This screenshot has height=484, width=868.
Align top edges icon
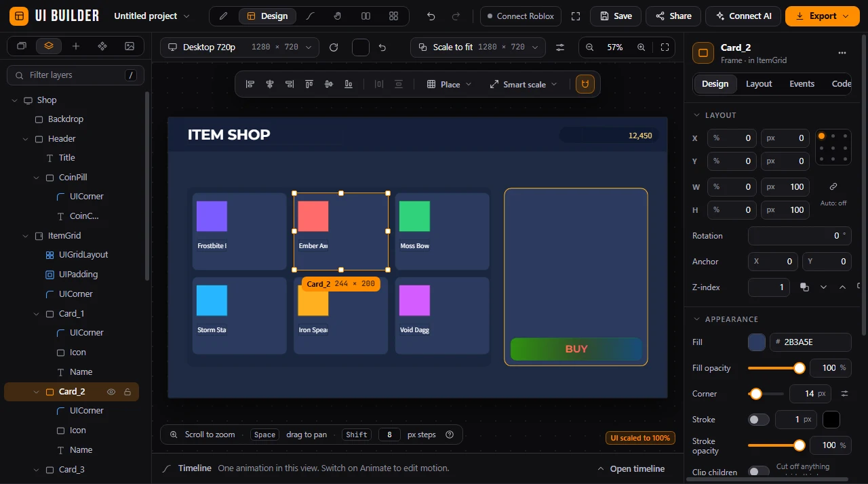(x=309, y=84)
